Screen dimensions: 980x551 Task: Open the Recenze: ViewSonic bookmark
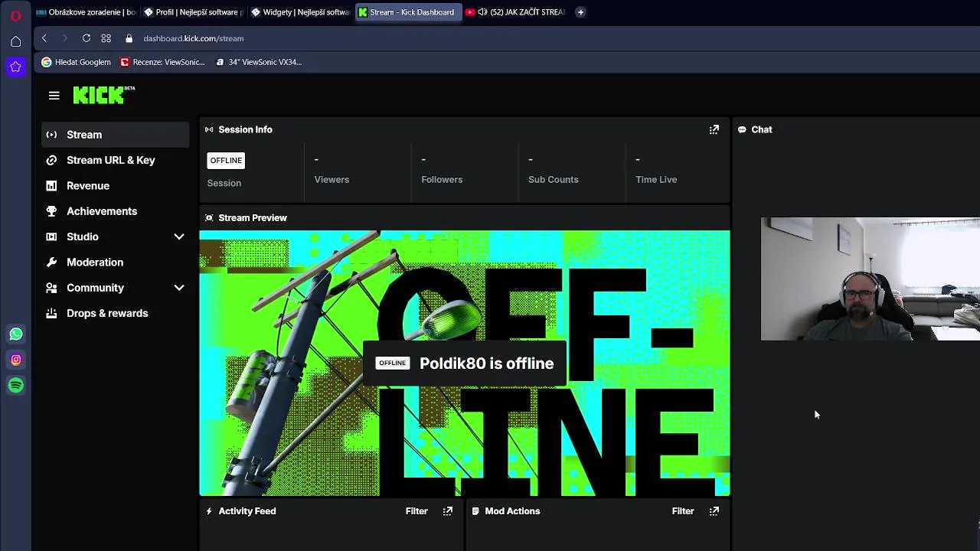(x=162, y=62)
